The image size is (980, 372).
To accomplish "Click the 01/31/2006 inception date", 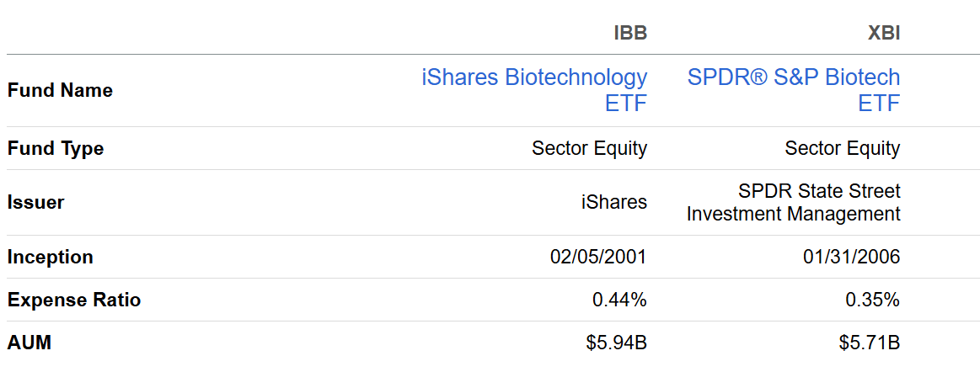I will (851, 257).
